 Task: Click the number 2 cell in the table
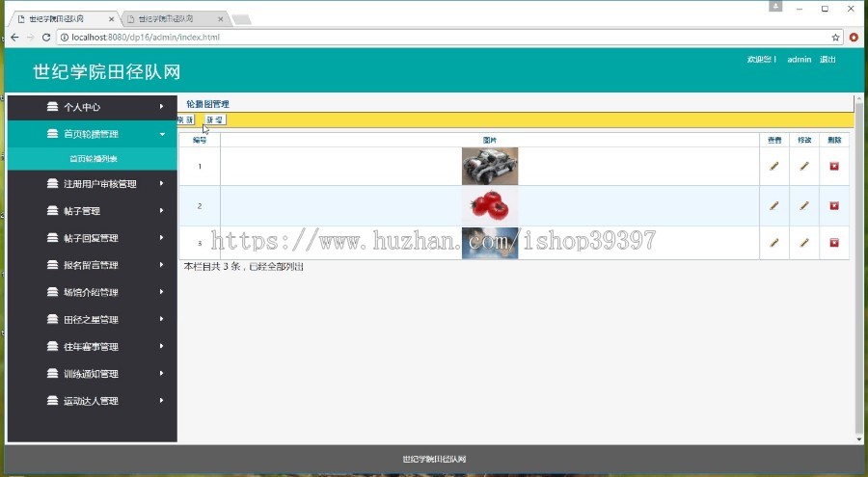pos(200,206)
